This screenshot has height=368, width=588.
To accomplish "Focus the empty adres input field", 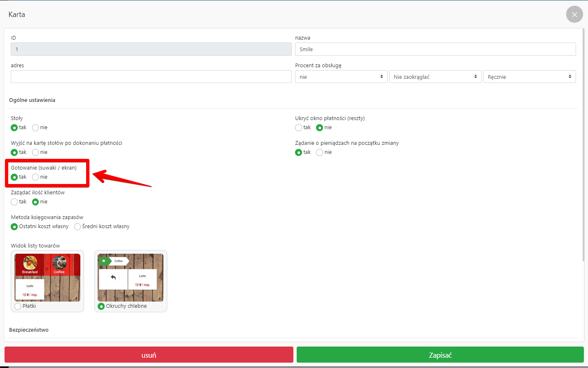I will pos(151,77).
